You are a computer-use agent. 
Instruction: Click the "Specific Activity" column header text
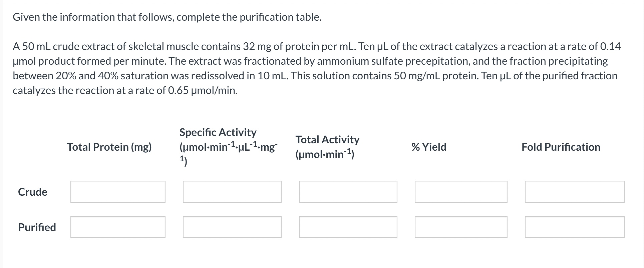(218, 132)
